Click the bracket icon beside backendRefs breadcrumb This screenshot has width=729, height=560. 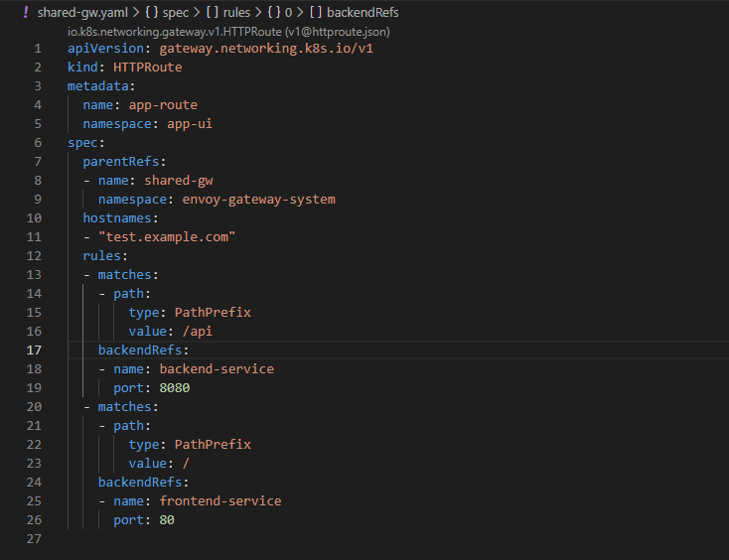pos(317,13)
